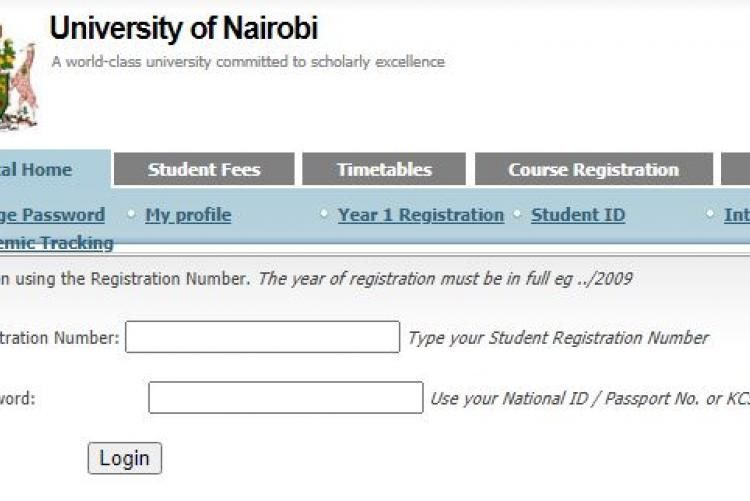Click the Student Registration Number hint text
Image resolution: width=750 pixels, height=501 pixels.
click(x=558, y=338)
